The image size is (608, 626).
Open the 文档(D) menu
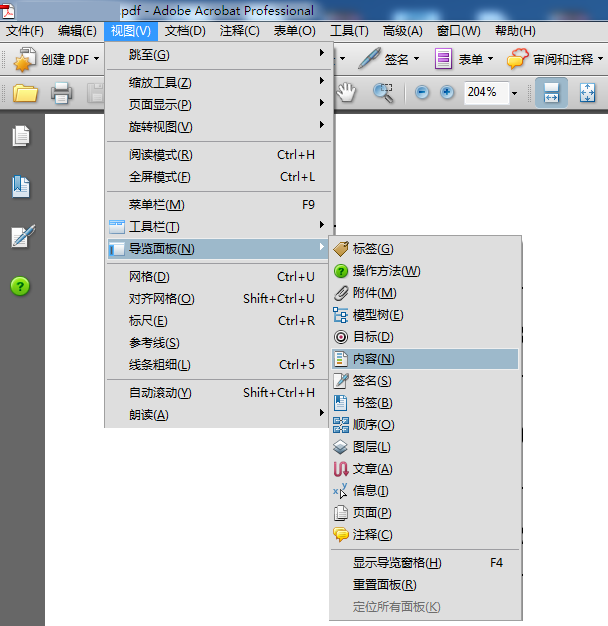(x=185, y=31)
